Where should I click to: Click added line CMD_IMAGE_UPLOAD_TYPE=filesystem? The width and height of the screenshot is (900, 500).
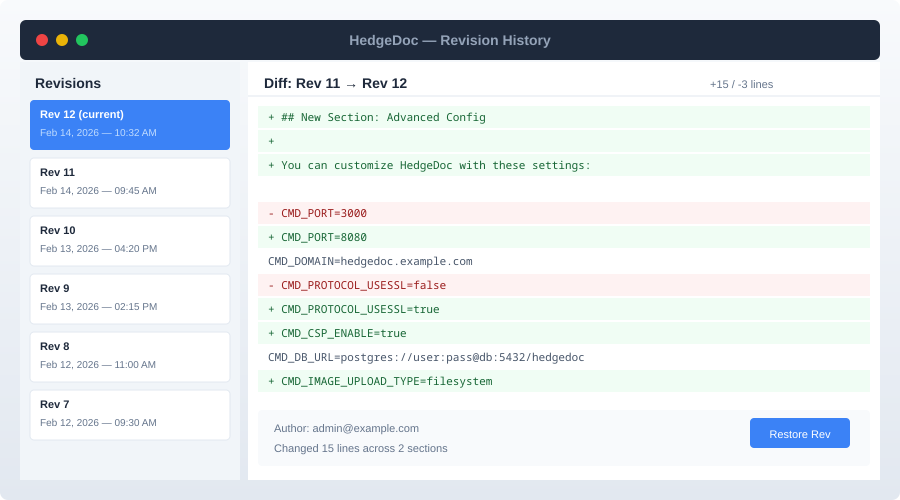point(564,381)
